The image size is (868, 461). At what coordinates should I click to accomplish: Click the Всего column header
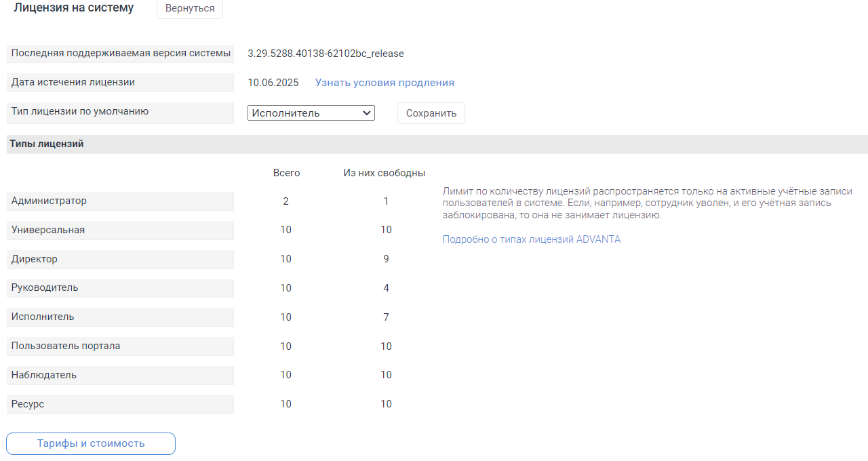[x=286, y=173]
